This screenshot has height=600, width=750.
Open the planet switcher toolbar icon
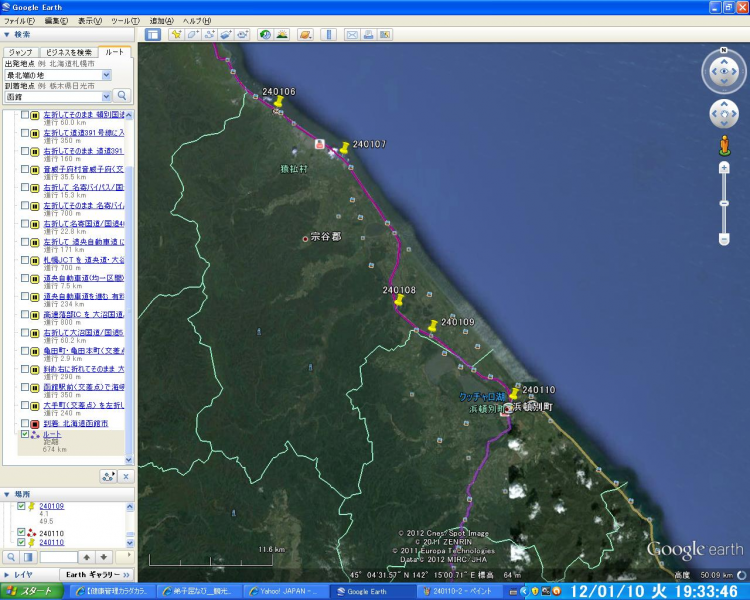pos(305,34)
